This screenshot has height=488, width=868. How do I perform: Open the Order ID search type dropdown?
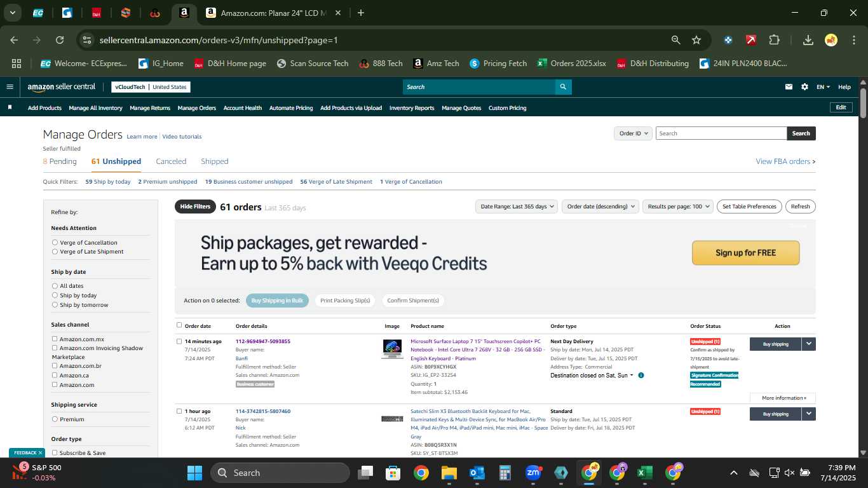click(x=633, y=133)
